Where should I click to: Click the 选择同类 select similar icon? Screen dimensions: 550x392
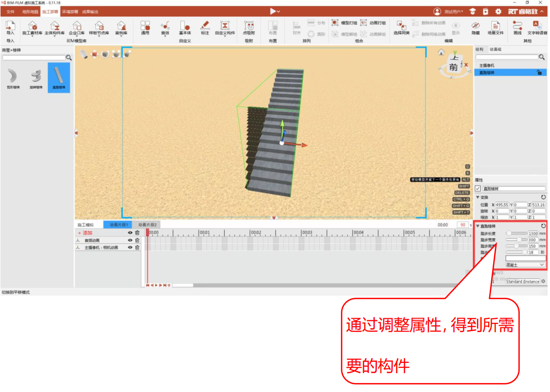point(402,28)
